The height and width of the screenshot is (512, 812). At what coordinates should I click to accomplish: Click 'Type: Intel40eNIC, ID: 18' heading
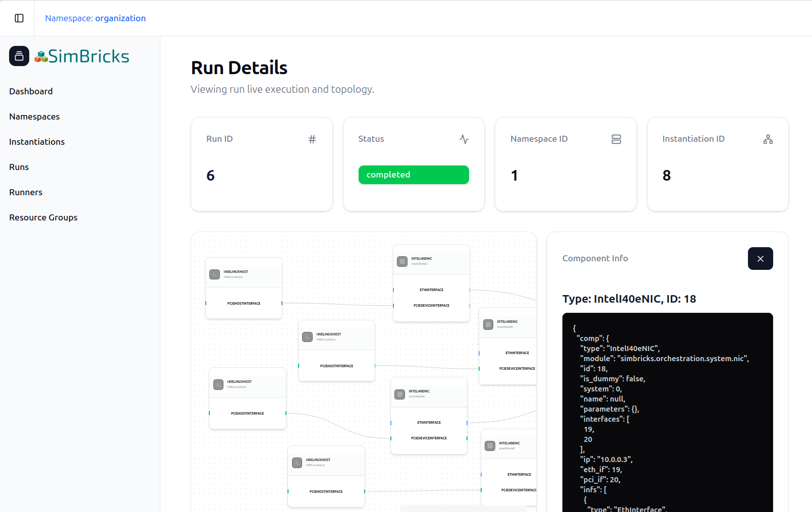pyautogui.click(x=629, y=299)
